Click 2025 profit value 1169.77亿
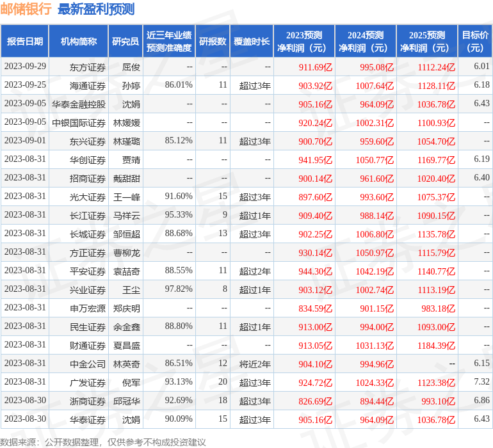Screen dimensions: 493x448 point(436,160)
